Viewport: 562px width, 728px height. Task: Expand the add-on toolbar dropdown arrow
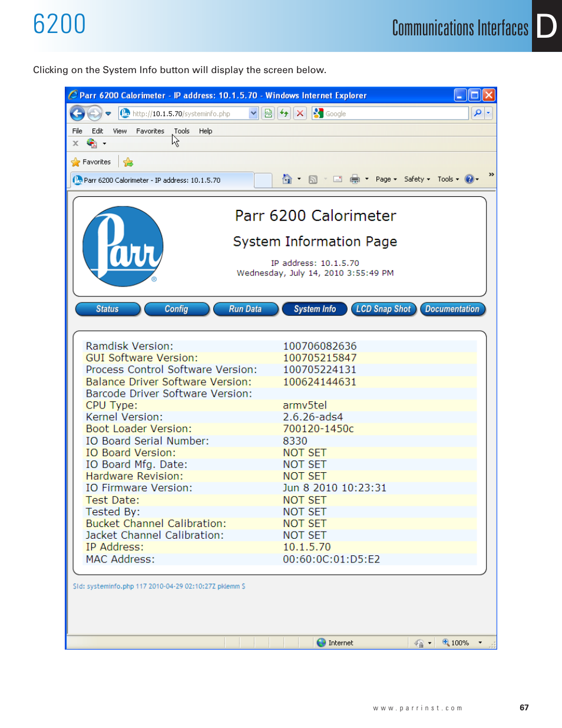click(x=104, y=144)
